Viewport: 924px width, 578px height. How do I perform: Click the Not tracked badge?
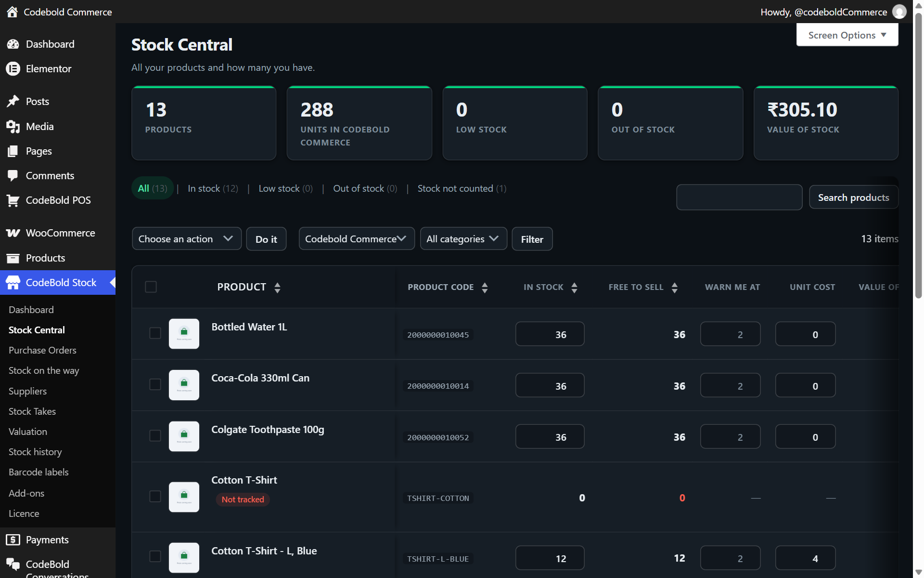click(x=243, y=499)
